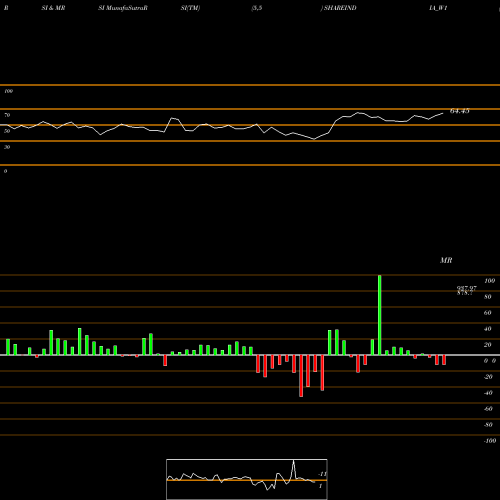Select the tallest green MR histogram bar
Screen dimensions: 500x500
point(380,315)
